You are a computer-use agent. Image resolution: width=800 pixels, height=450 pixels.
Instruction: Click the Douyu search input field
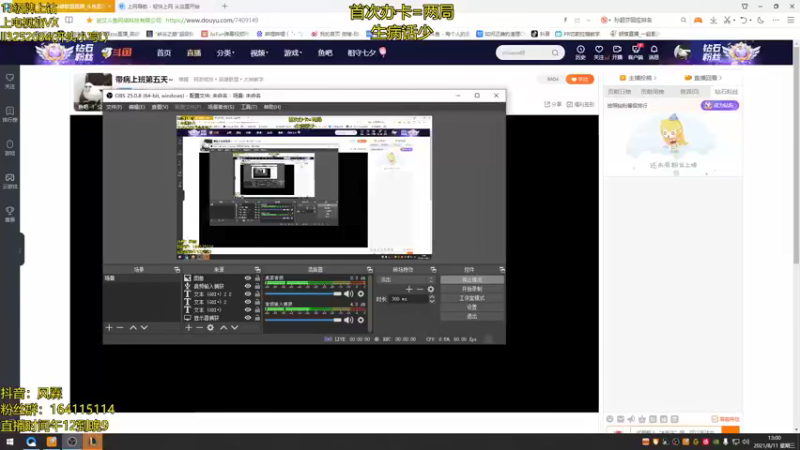pos(524,53)
